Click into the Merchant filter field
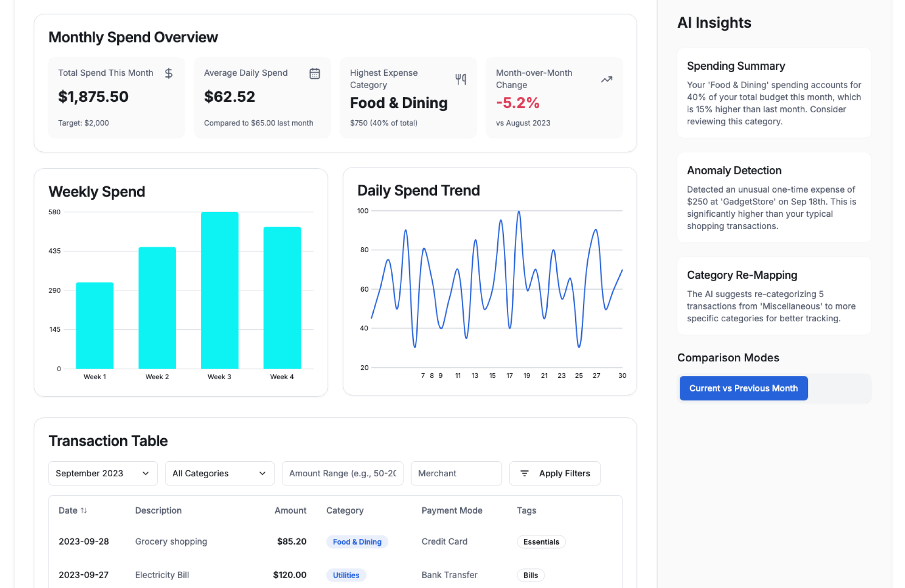 [x=456, y=473]
